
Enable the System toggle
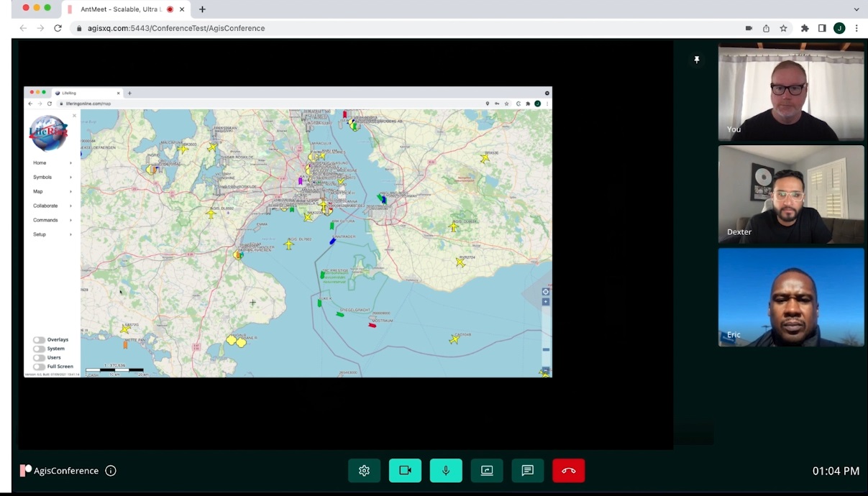click(39, 349)
